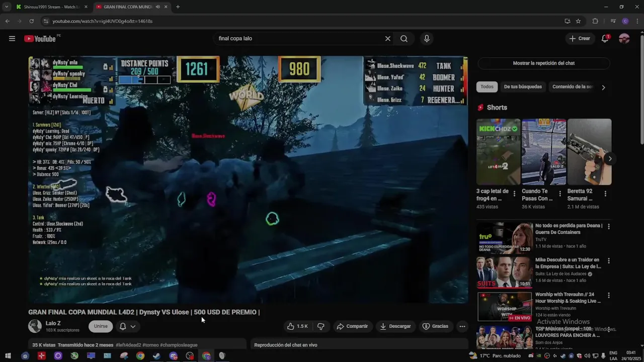
Task: Close the Shinsuu1991 Stream tab
Action: (x=86, y=7)
